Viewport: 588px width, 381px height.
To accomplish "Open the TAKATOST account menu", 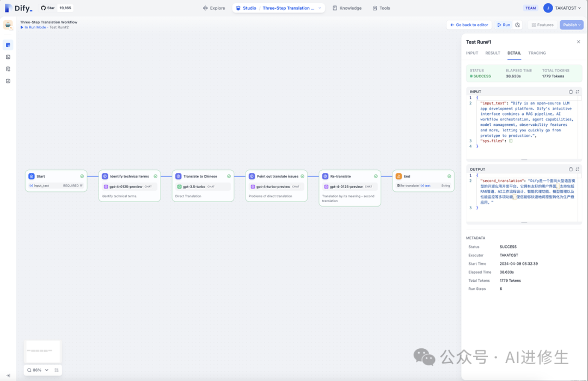I will click(x=562, y=8).
